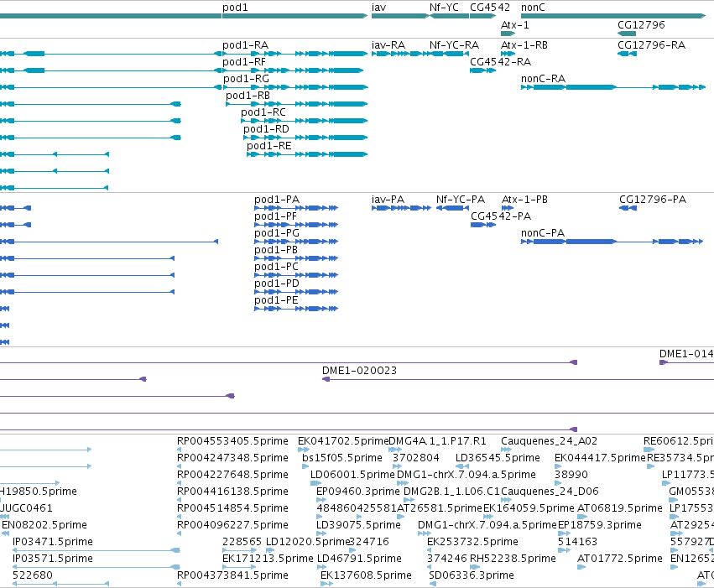Open the Atx-1-RB transcript label
This screenshot has height=588, width=714.
tap(524, 45)
